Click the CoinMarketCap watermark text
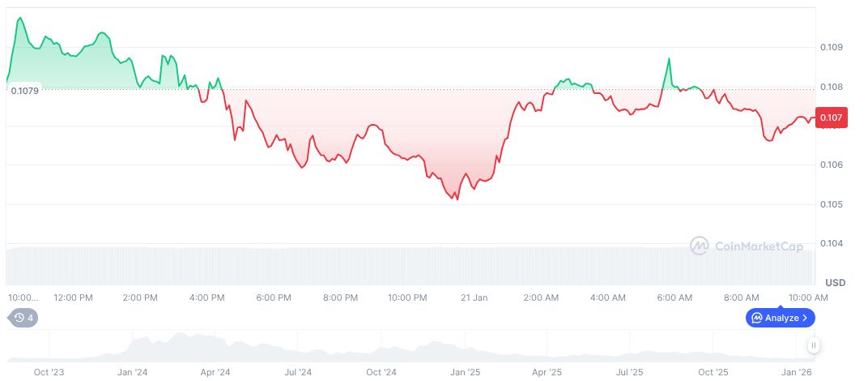The height and width of the screenshot is (381, 868). 758,246
